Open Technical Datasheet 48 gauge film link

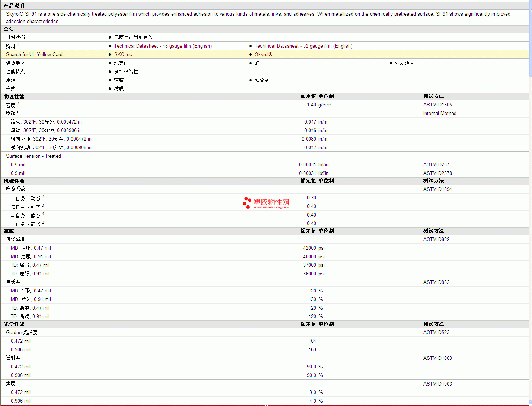pos(163,46)
